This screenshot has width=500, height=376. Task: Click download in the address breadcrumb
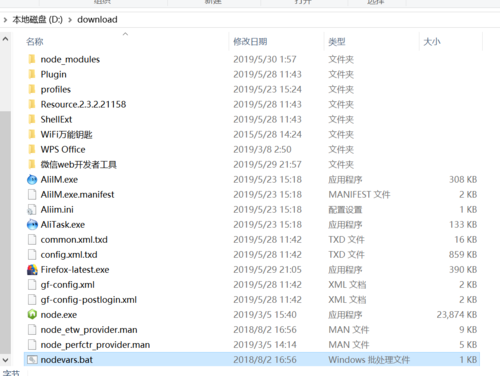97,20
